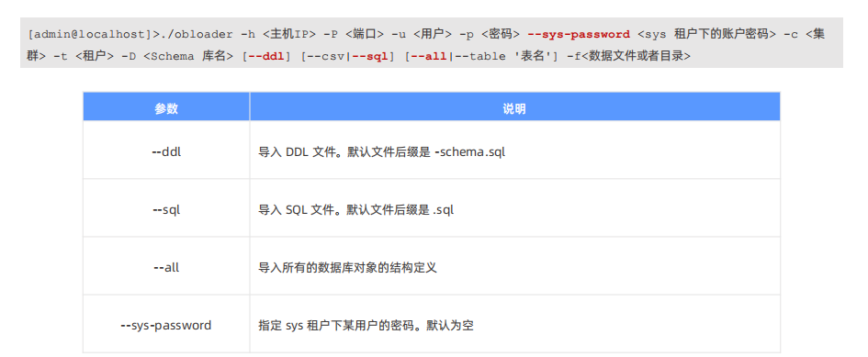Click '<sys 租户下的账户密码>' placeholder in command
Viewport: 868px width, 357px height.
[x=707, y=34]
